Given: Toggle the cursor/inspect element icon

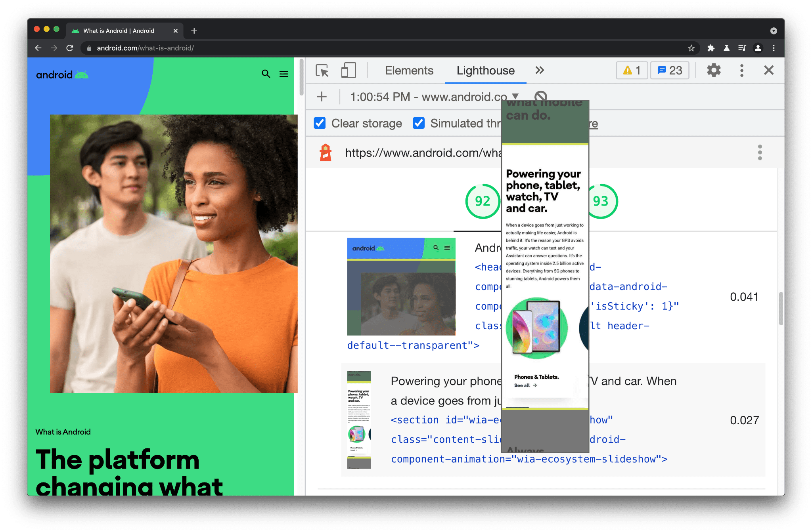Looking at the screenshot, I should tap(321, 70).
